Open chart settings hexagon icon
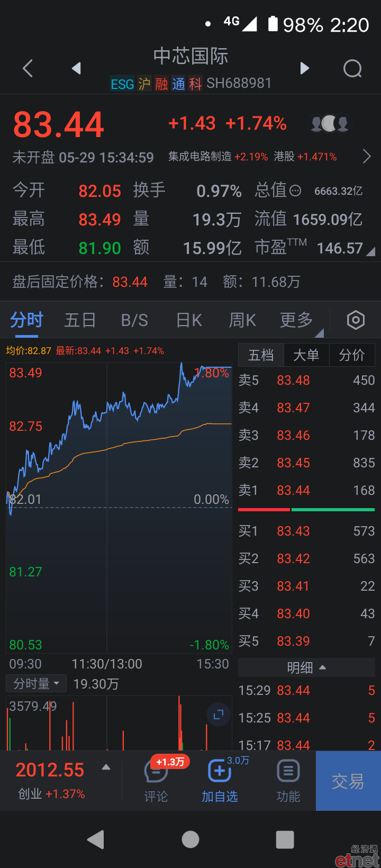The height and width of the screenshot is (868, 381). click(356, 320)
